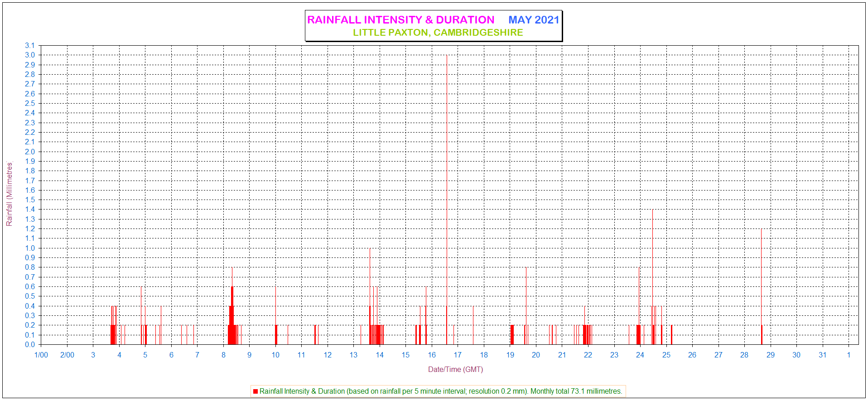Click the y-axis value 1.5
The height and width of the screenshot is (400, 868).
click(30, 200)
